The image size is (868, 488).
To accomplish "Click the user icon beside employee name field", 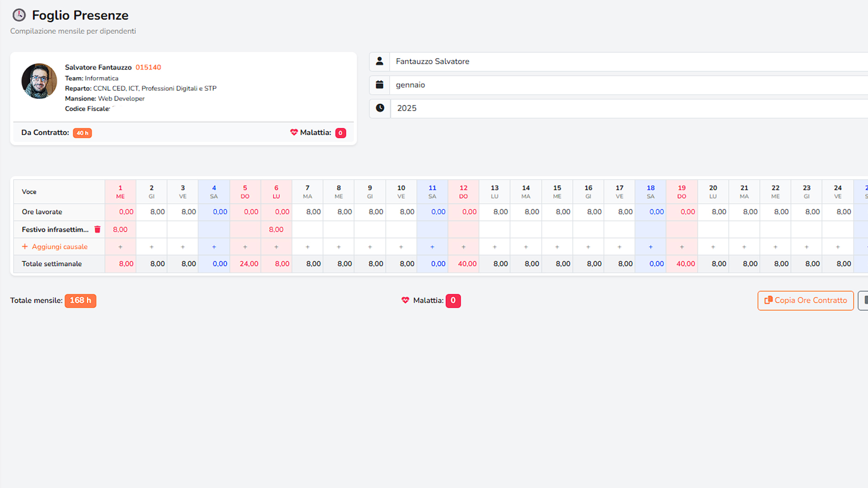I will [x=379, y=61].
